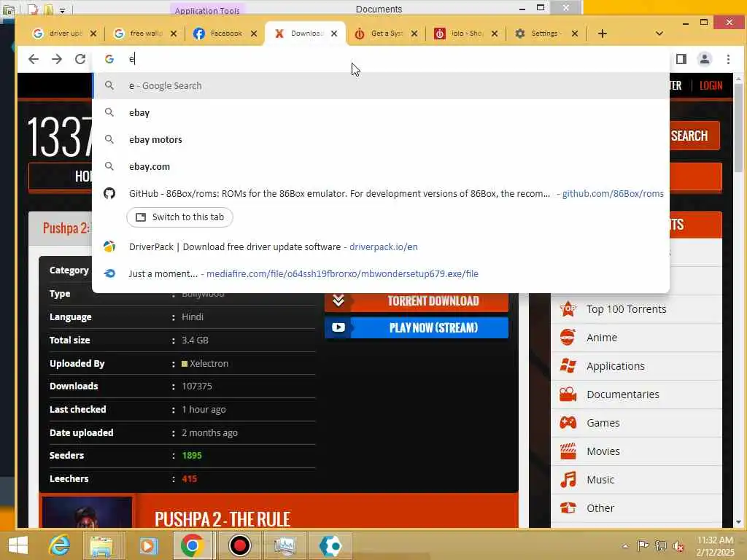The image size is (747, 560).
Task: Click PLAY NOW (STREAM) button
Action: click(x=417, y=327)
